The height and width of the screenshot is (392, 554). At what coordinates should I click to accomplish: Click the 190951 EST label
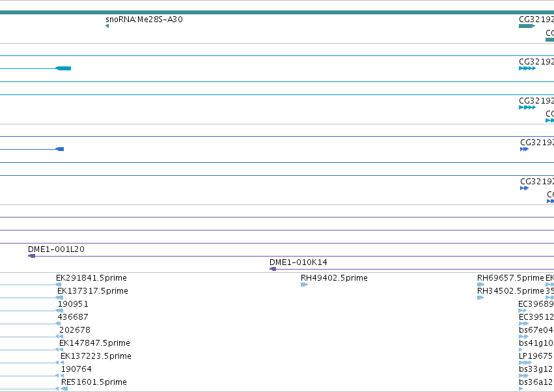pyautogui.click(x=73, y=304)
